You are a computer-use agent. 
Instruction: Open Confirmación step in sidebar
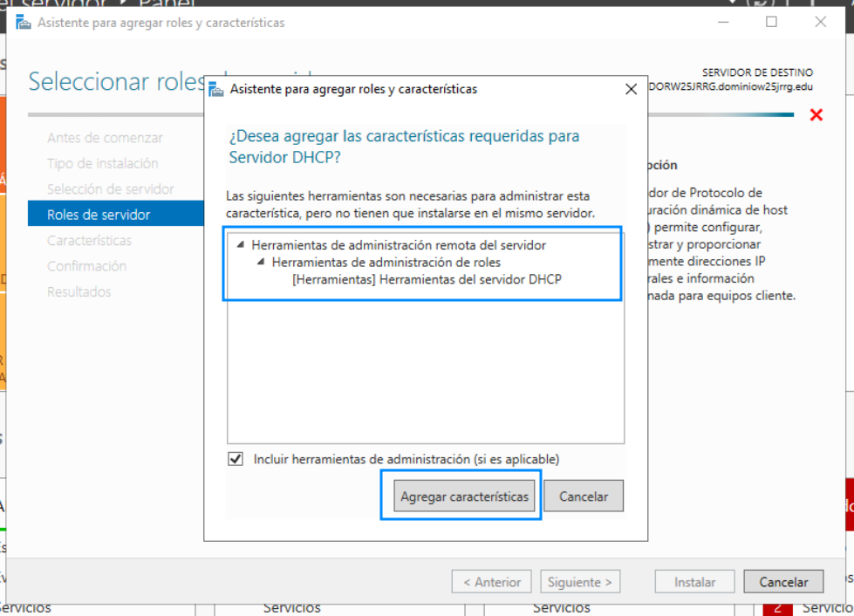86,266
